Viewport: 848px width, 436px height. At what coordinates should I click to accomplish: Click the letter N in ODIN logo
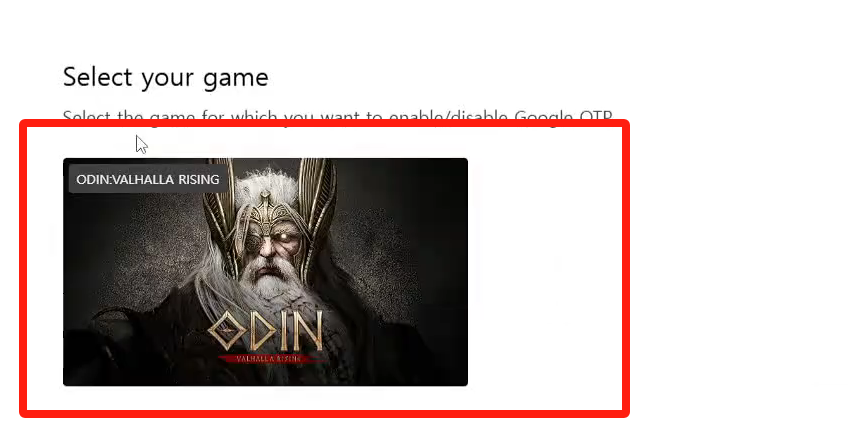tap(307, 332)
